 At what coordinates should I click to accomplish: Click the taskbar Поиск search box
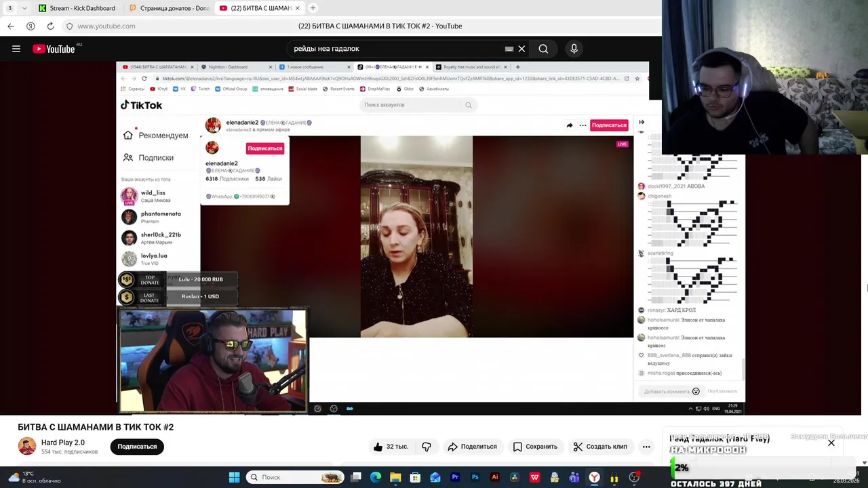tap(294, 477)
